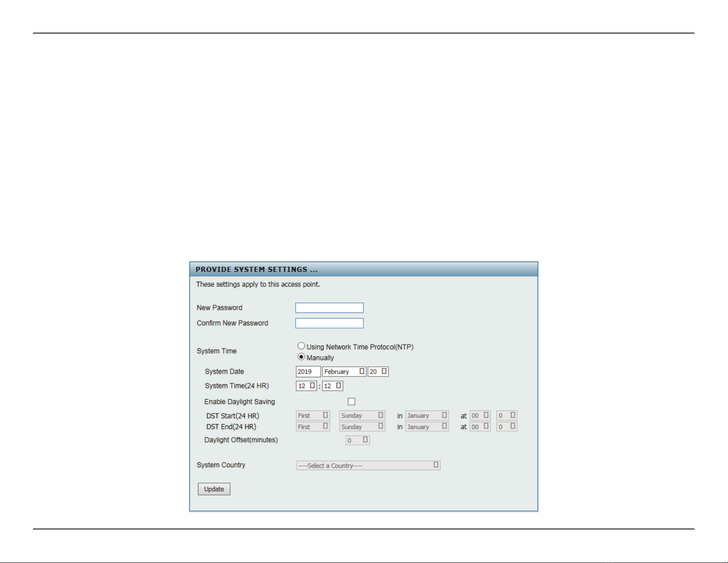Open DST Start hour dropdown showing 00
Viewport: 728px width, 563px height.
tap(480, 415)
